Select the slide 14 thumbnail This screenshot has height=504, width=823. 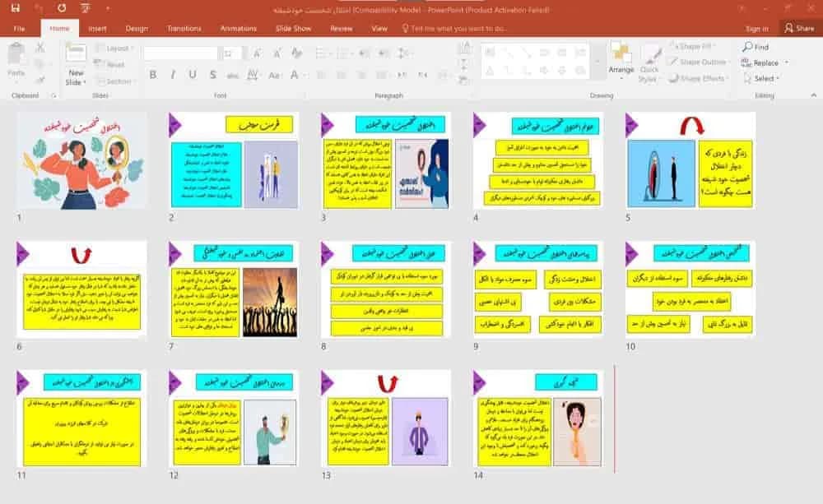tap(538, 418)
